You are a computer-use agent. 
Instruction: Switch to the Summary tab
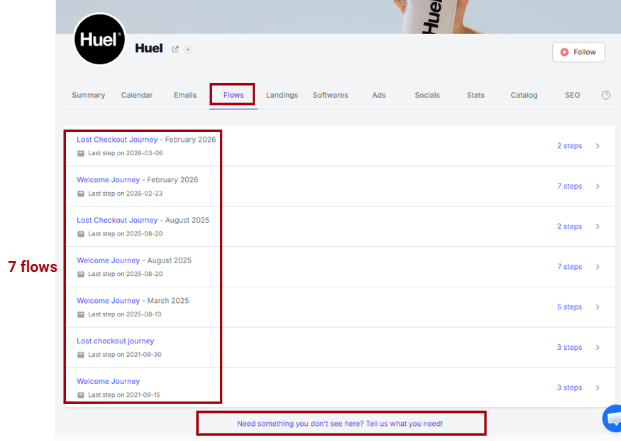tap(88, 95)
